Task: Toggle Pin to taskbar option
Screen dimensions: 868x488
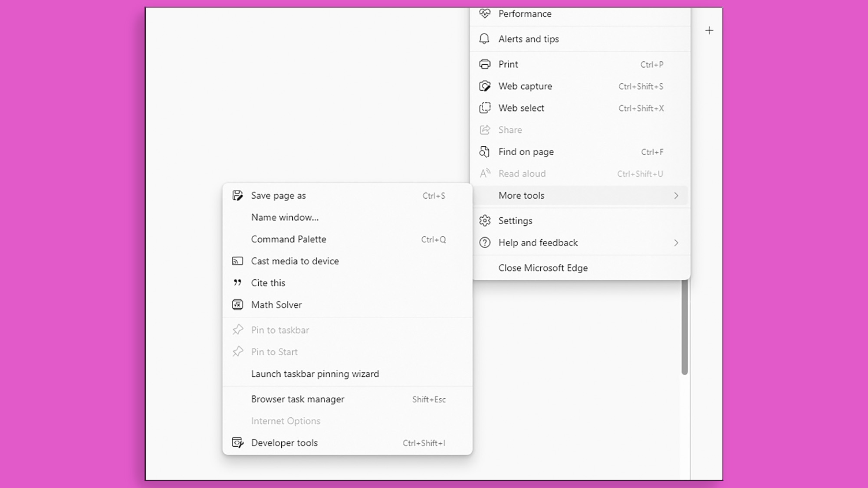Action: click(x=280, y=330)
